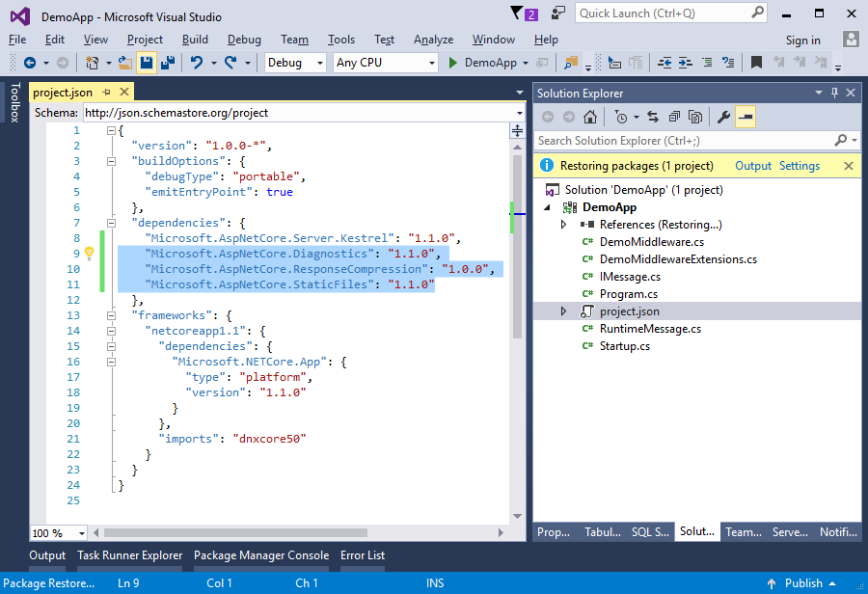Screen dimensions: 868x594
Task: Click the Decrease Indent icon
Action: click(x=665, y=63)
